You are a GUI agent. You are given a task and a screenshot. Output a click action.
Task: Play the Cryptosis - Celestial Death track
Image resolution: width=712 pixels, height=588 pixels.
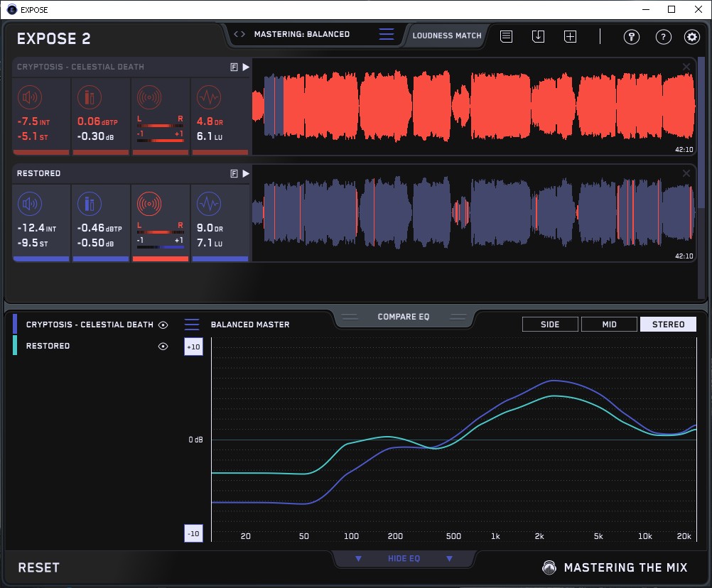click(x=246, y=67)
